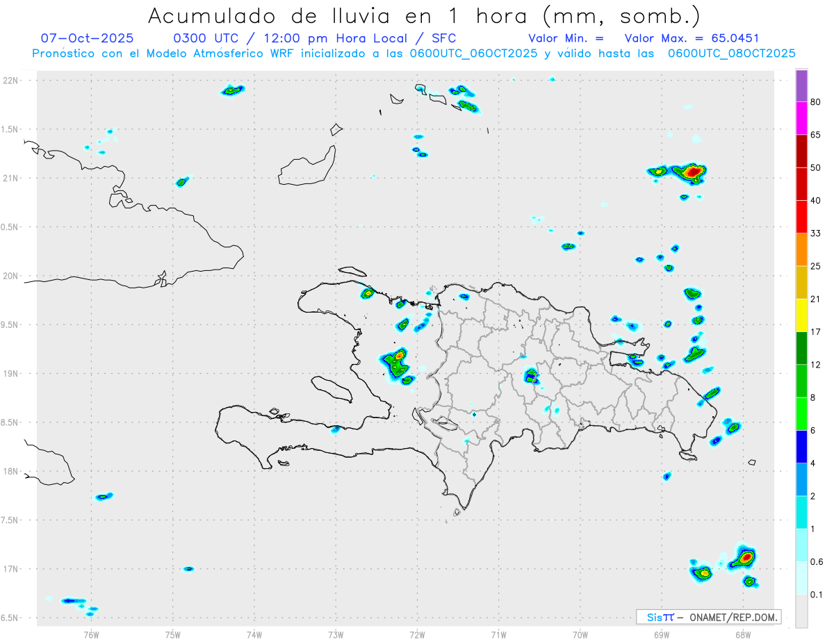
Task: Select the '18N' latitude label
Action: [11, 471]
